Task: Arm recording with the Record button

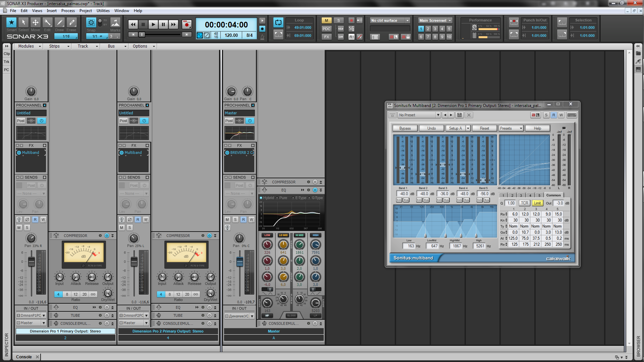Action: 187,24
